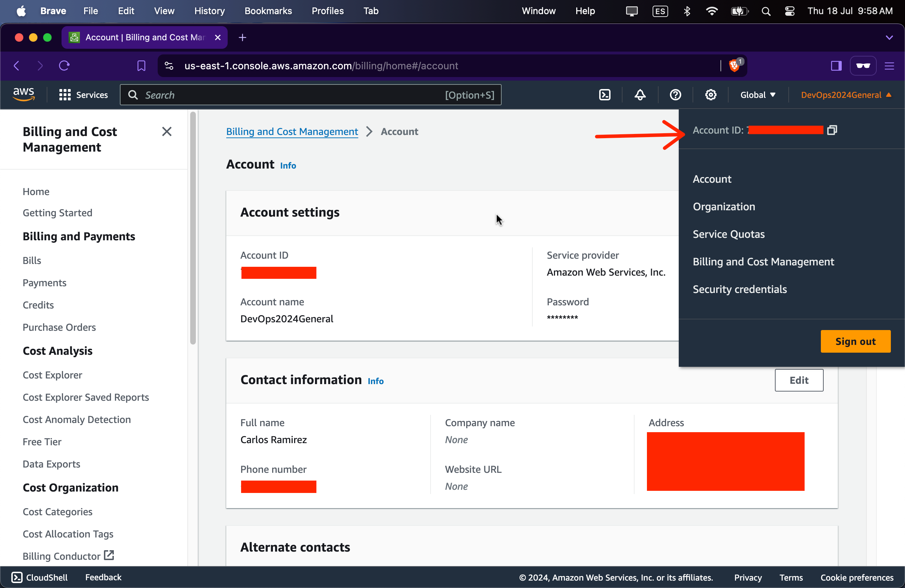
Task: Expand the Global region dropdown
Action: tap(758, 95)
